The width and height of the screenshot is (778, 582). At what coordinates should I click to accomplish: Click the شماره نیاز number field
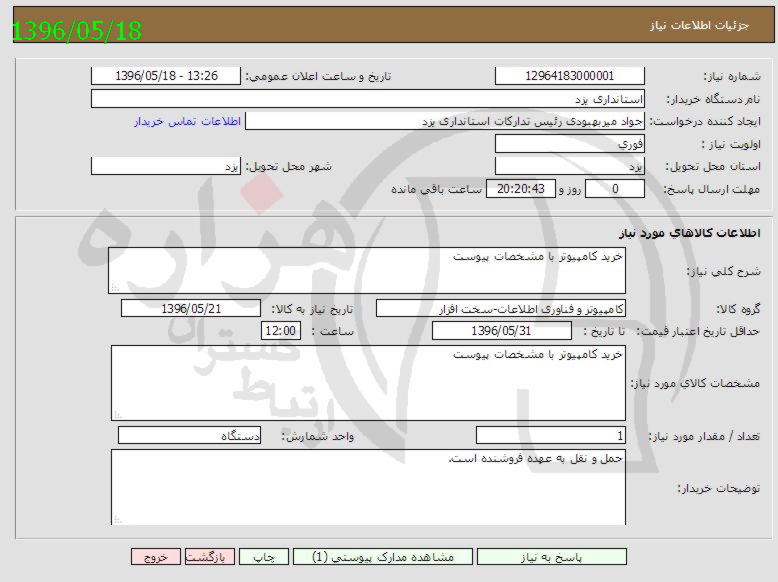(x=569, y=76)
